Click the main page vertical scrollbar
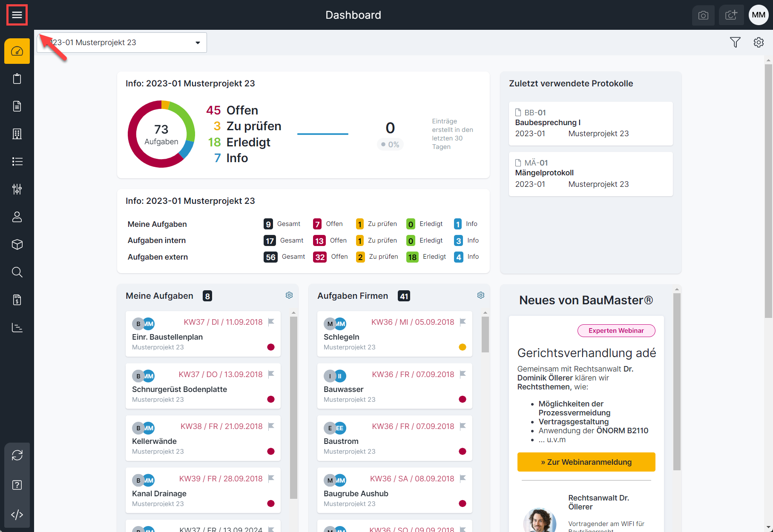773x532 pixels. point(768,191)
